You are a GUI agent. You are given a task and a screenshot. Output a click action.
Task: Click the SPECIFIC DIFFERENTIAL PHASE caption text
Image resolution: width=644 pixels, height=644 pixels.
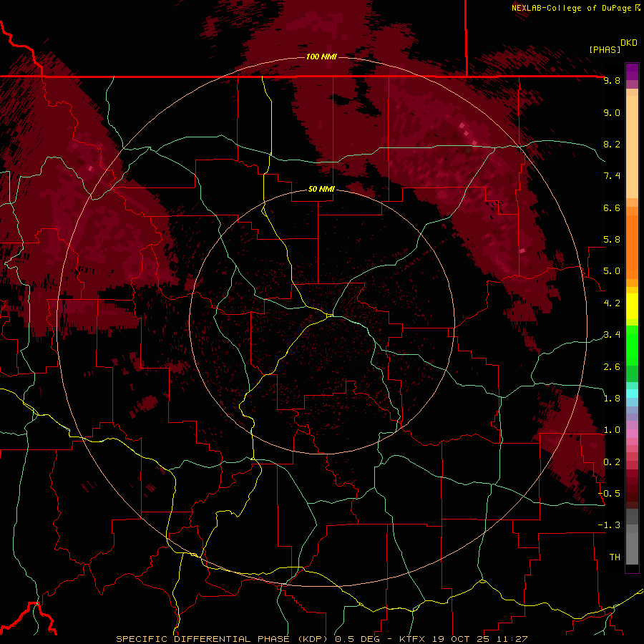point(203,639)
